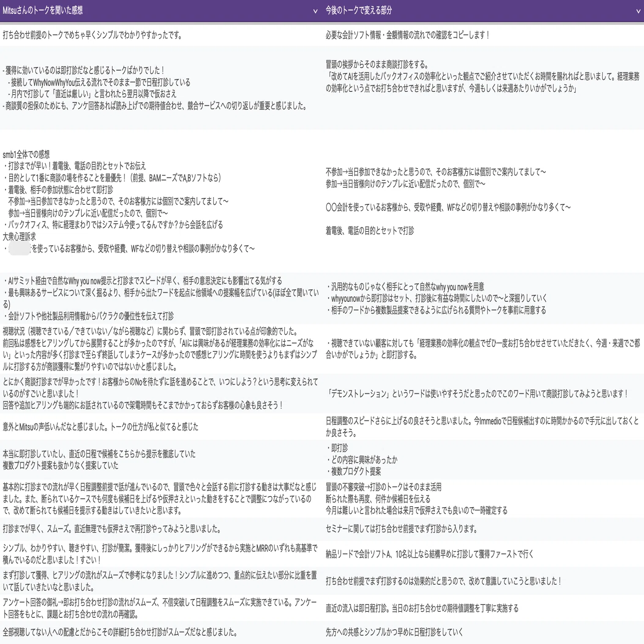This screenshot has width=644, height=644.
Task: Select cell starting セミナーに関しては打ち合わせ前提
Action: [x=483, y=529]
